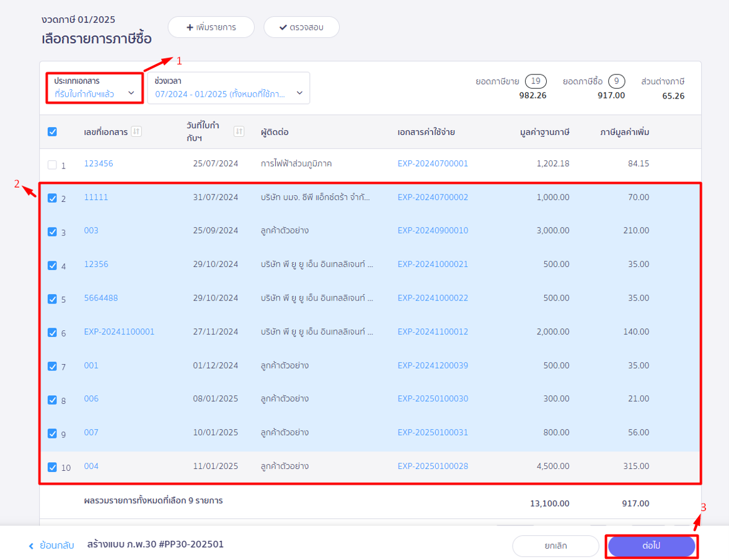
Task: Sort by document number column icon
Action: pyautogui.click(x=136, y=131)
